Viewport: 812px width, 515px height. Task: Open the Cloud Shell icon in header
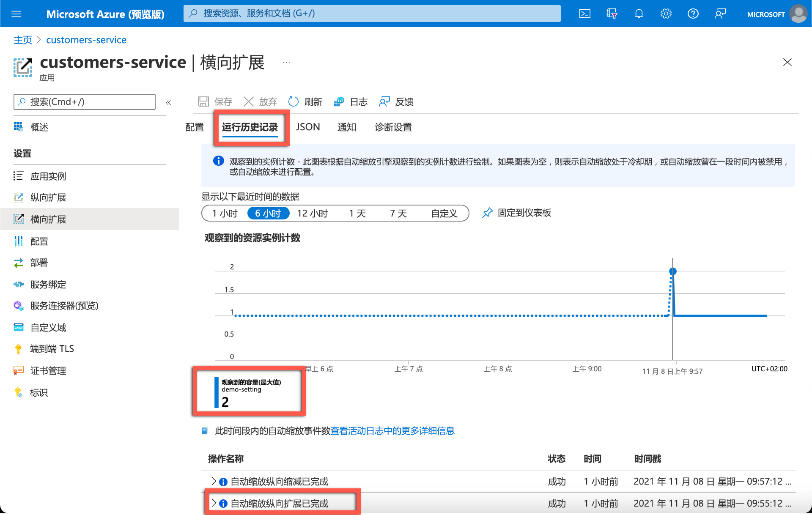(x=584, y=14)
